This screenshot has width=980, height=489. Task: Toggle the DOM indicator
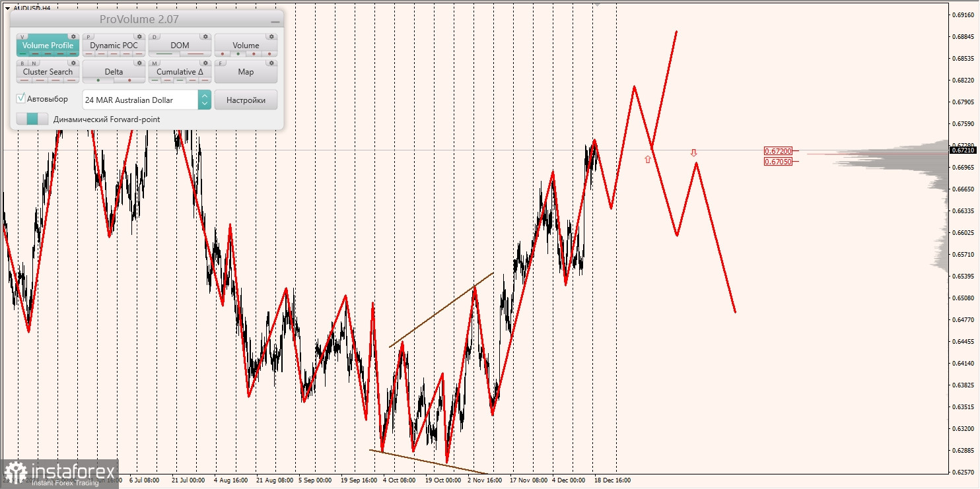pyautogui.click(x=180, y=45)
